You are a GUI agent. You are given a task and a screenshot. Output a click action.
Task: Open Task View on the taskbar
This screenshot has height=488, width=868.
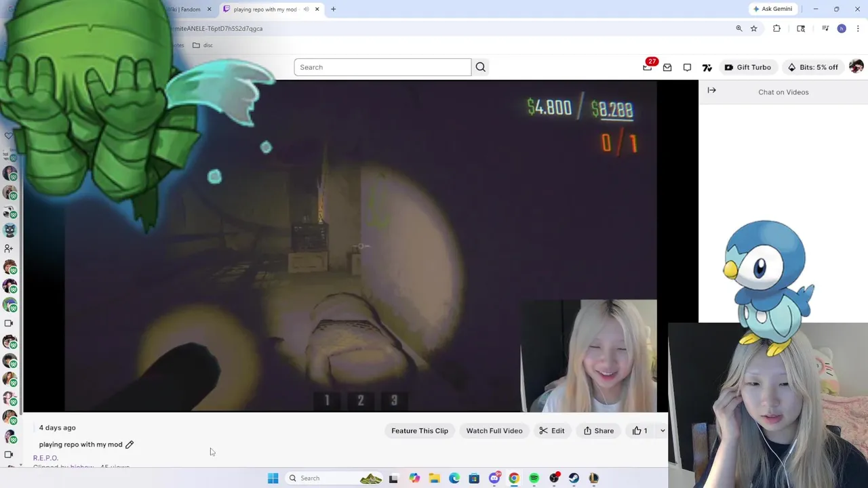[x=393, y=478]
